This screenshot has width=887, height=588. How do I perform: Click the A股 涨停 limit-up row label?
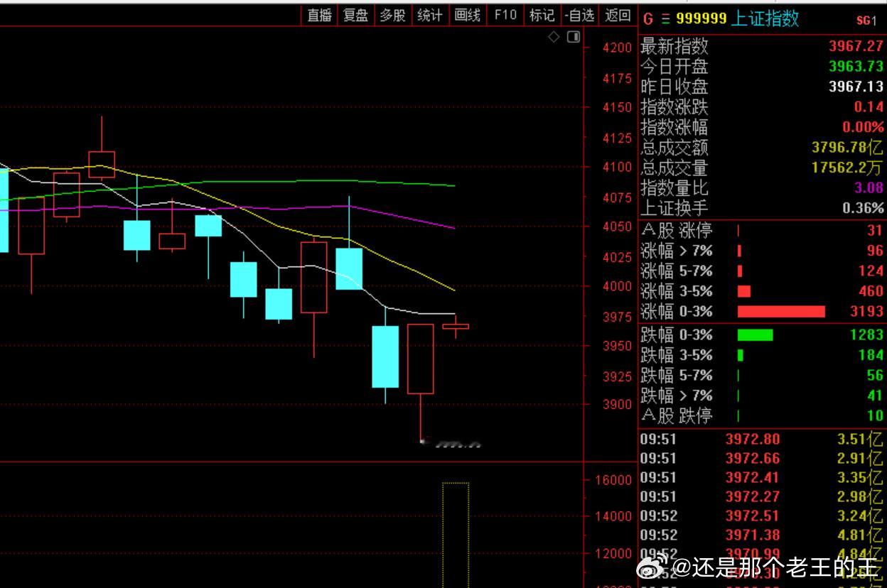677,230
